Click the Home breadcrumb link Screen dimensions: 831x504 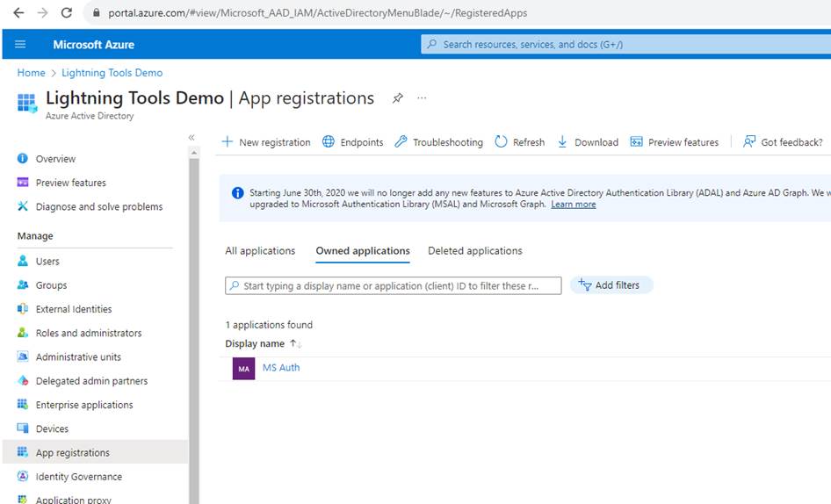click(x=31, y=73)
